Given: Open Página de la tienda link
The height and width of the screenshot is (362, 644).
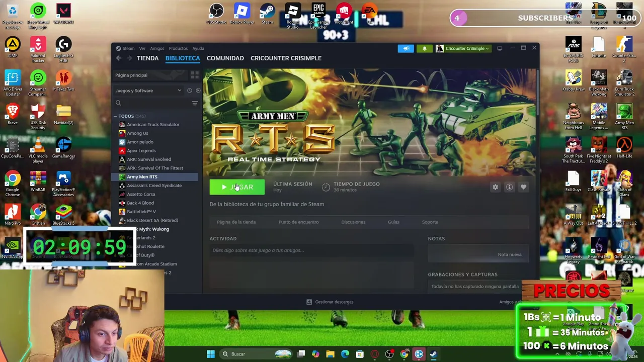Looking at the screenshot, I should [236, 222].
